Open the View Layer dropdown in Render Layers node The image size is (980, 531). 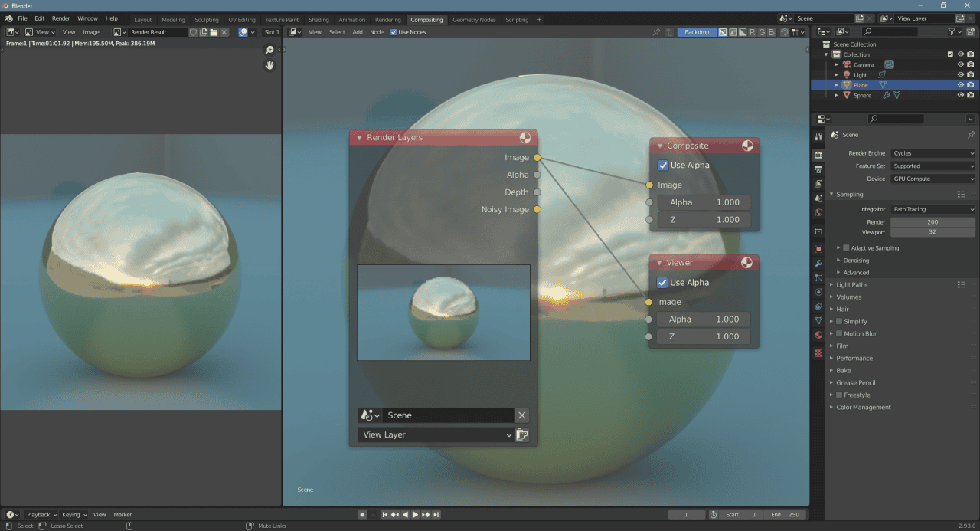[435, 434]
